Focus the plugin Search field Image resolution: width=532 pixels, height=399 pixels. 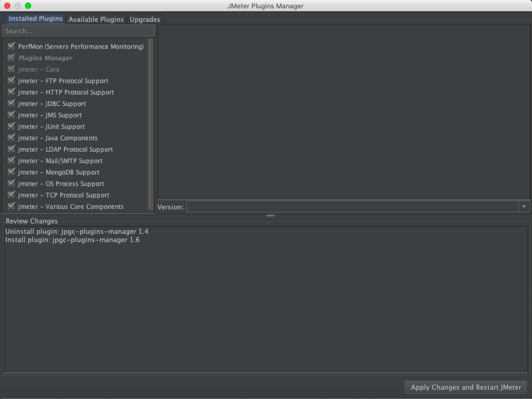pyautogui.click(x=78, y=31)
